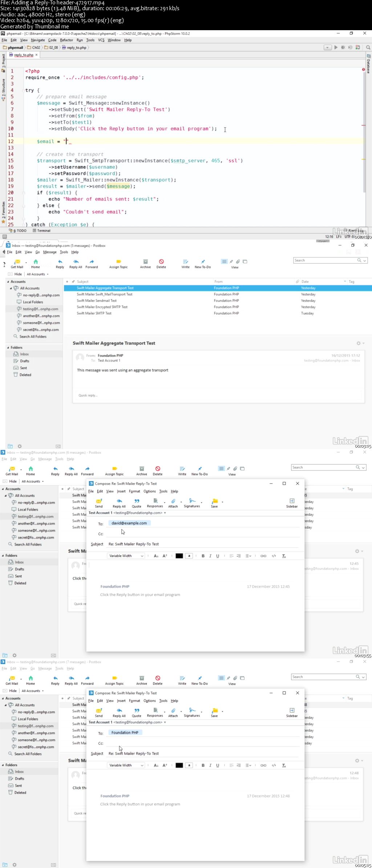372x868 pixels.
Task: Click Quick reply field under Aggregate Transport message
Action: point(218,395)
